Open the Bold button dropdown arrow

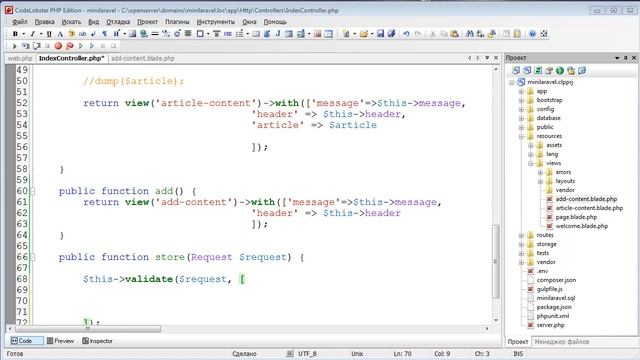[x=23, y=34]
